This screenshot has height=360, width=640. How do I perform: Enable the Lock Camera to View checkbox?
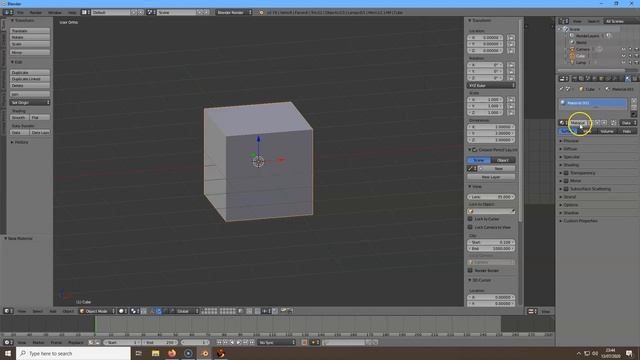click(470, 227)
